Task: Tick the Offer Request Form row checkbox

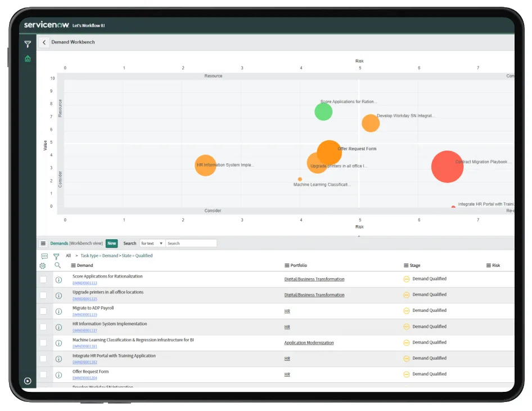Action: (43, 374)
